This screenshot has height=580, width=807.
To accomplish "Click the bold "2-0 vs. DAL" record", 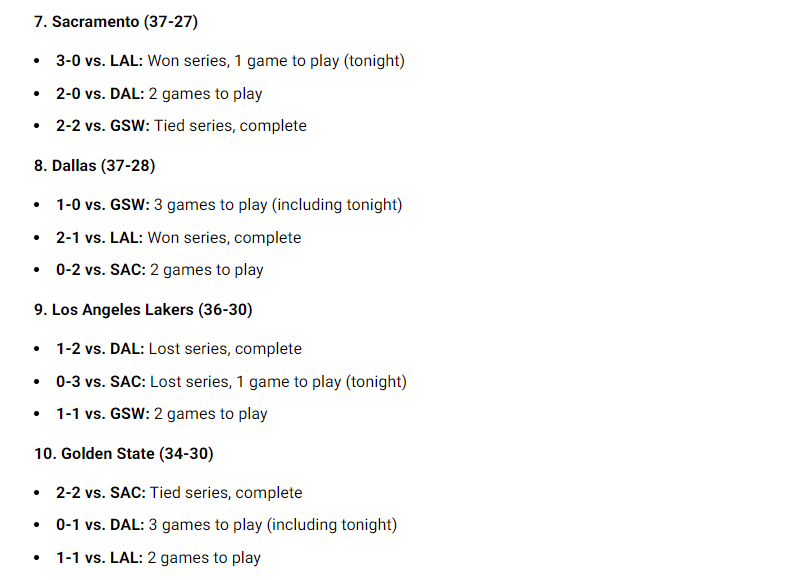I will click(101, 94).
